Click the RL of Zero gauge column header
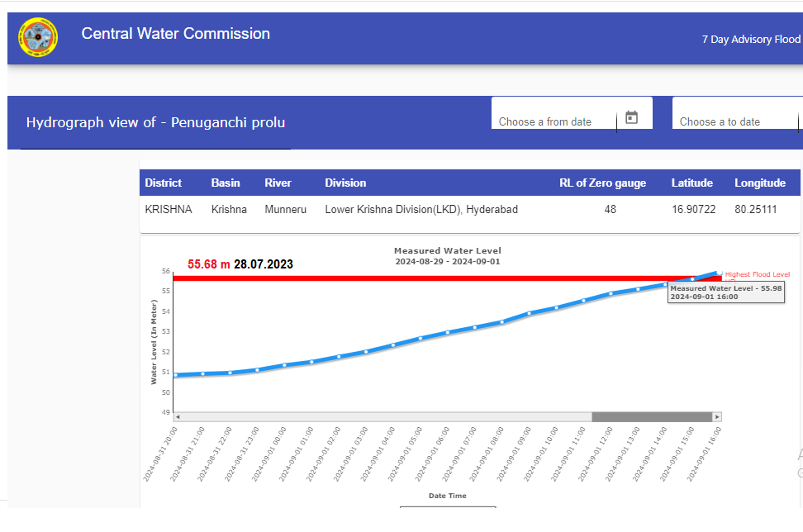 click(602, 183)
